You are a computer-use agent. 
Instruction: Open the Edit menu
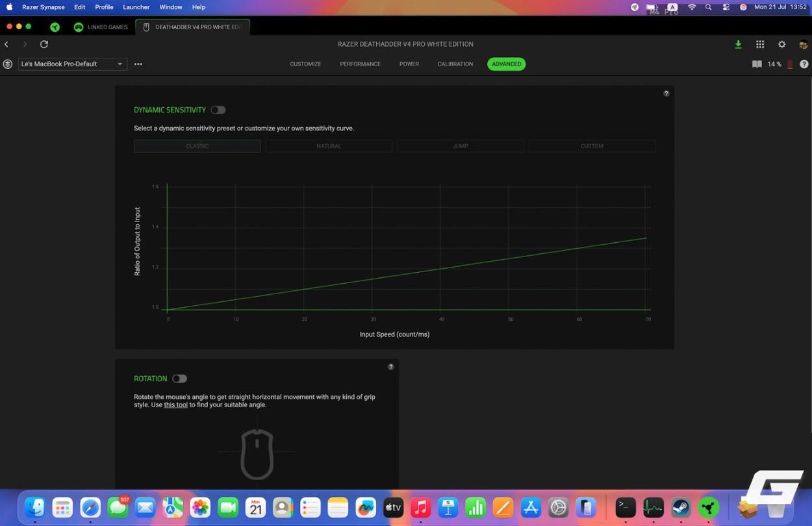[80, 7]
